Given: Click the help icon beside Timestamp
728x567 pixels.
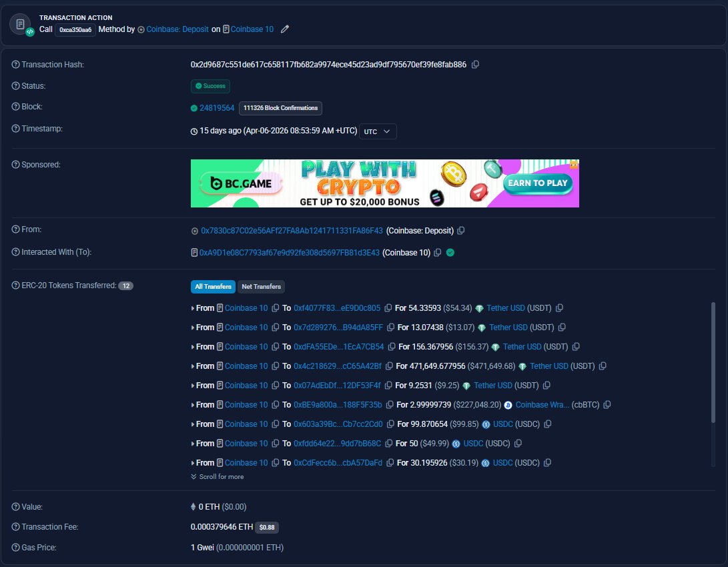Looking at the screenshot, I should point(15,129).
